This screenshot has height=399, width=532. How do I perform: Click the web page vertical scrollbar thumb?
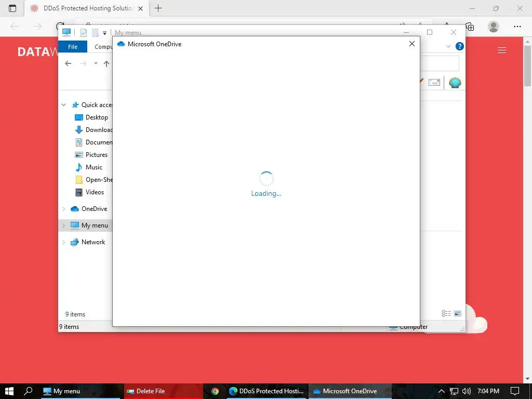tap(528, 65)
